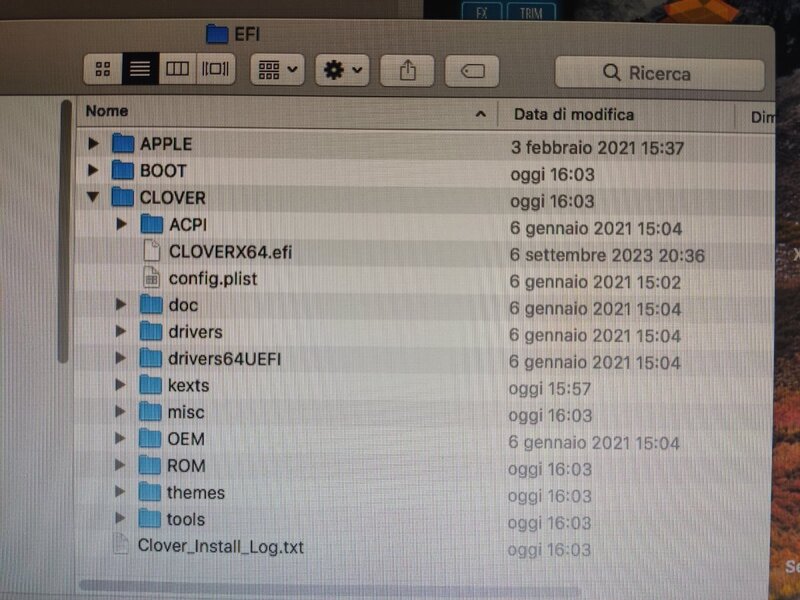Expand the BOOT folder

coord(93,170)
